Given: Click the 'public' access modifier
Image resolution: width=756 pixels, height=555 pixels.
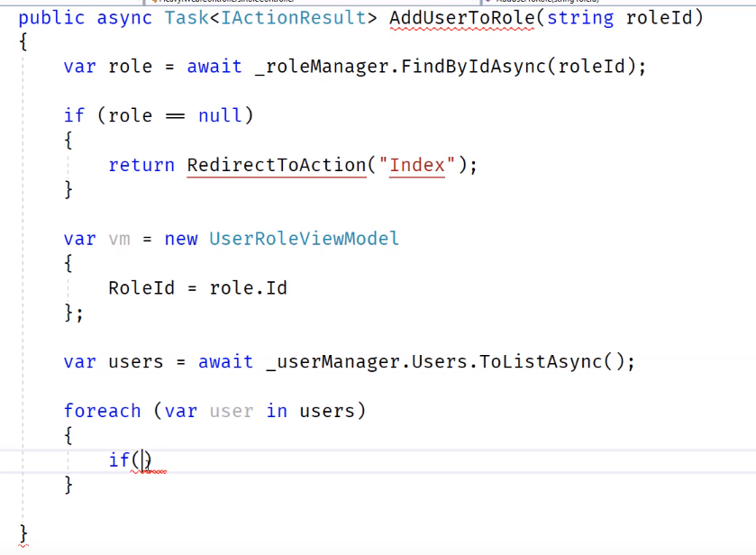Looking at the screenshot, I should (x=51, y=18).
